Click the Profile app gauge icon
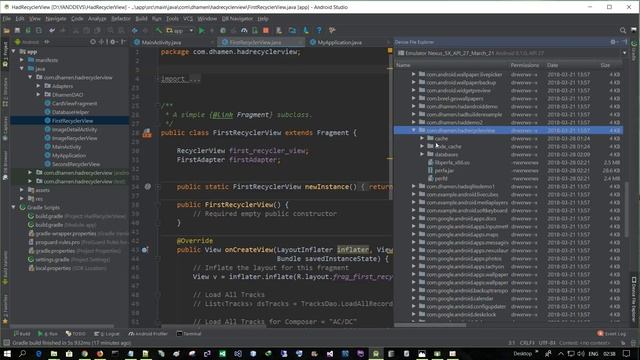 [244, 30]
